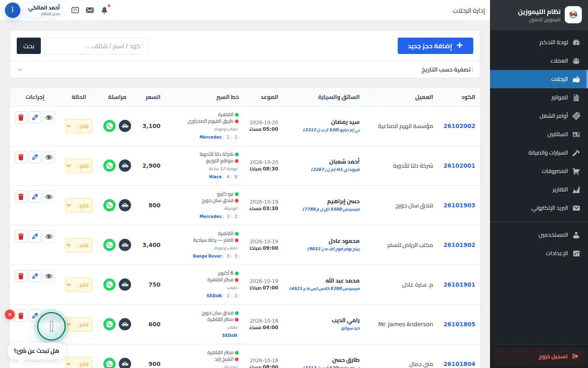Delete trip 26101903 with the trash icon
The width and height of the screenshot is (588, 368).
pos(21,197)
